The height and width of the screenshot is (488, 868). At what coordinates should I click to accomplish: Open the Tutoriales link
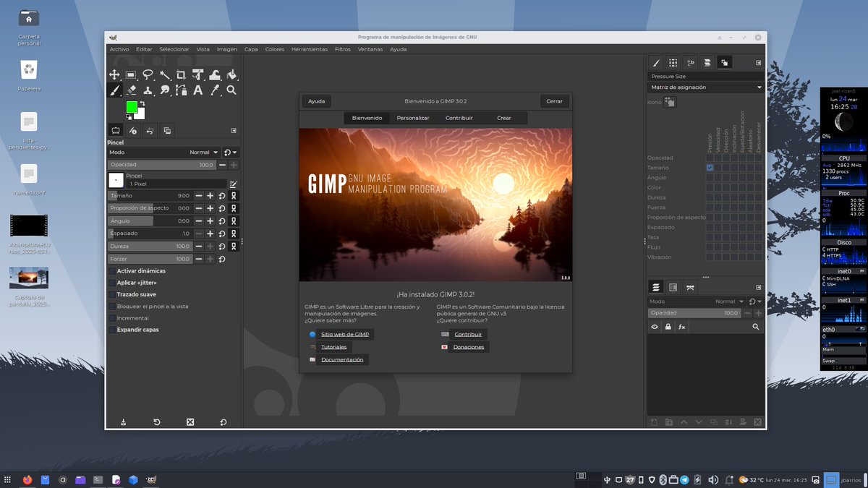point(333,347)
